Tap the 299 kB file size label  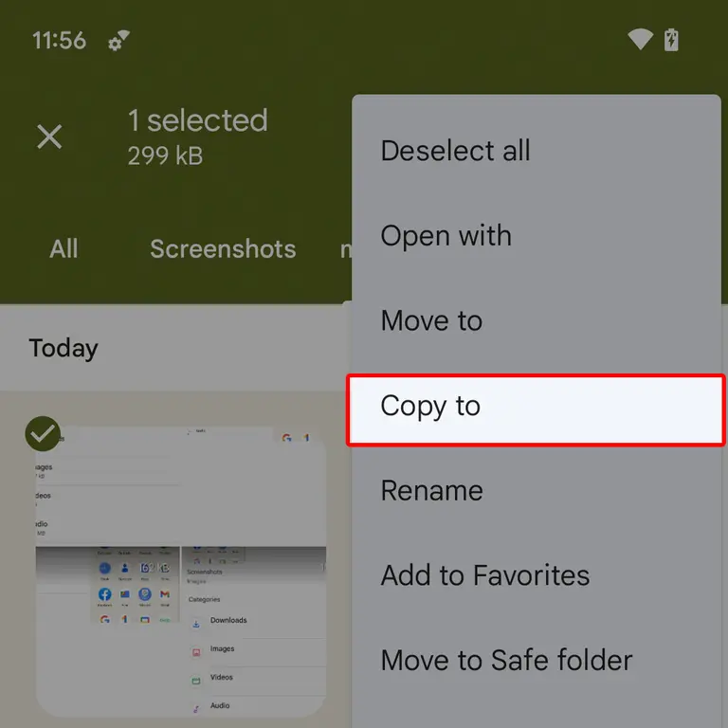point(165,155)
